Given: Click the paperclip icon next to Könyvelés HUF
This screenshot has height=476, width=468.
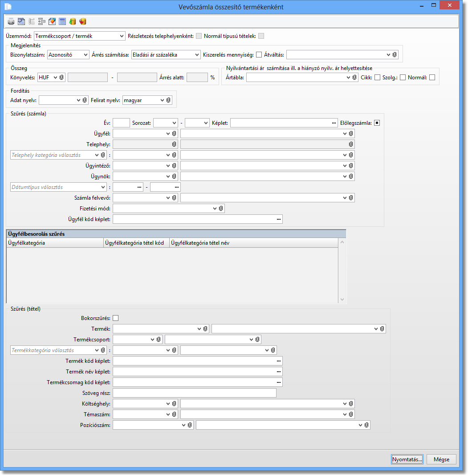Looking at the screenshot, I should pyautogui.click(x=62, y=78).
